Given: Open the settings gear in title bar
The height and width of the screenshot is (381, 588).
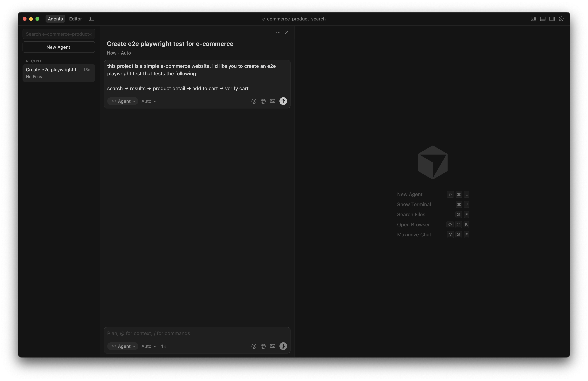Looking at the screenshot, I should click(561, 19).
